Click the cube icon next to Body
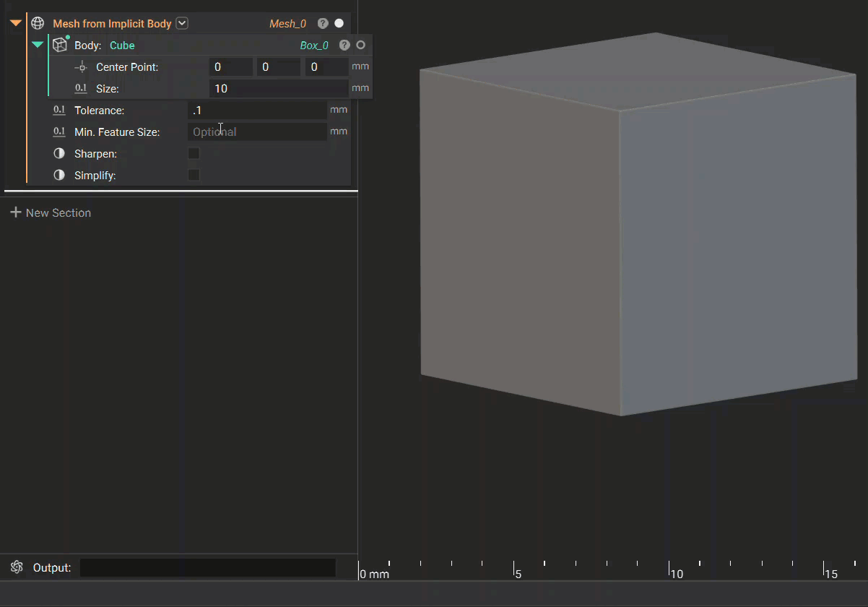The width and height of the screenshot is (868, 607). (x=60, y=45)
